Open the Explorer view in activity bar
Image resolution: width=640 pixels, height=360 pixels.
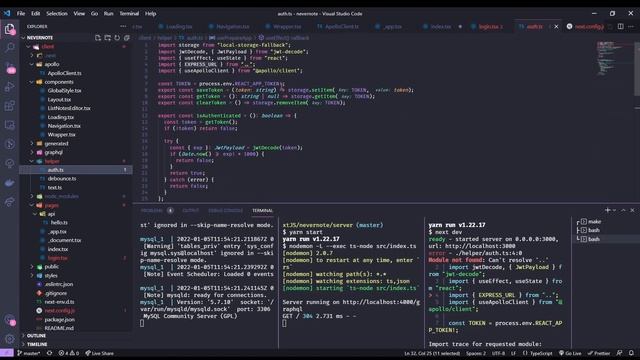(9, 29)
